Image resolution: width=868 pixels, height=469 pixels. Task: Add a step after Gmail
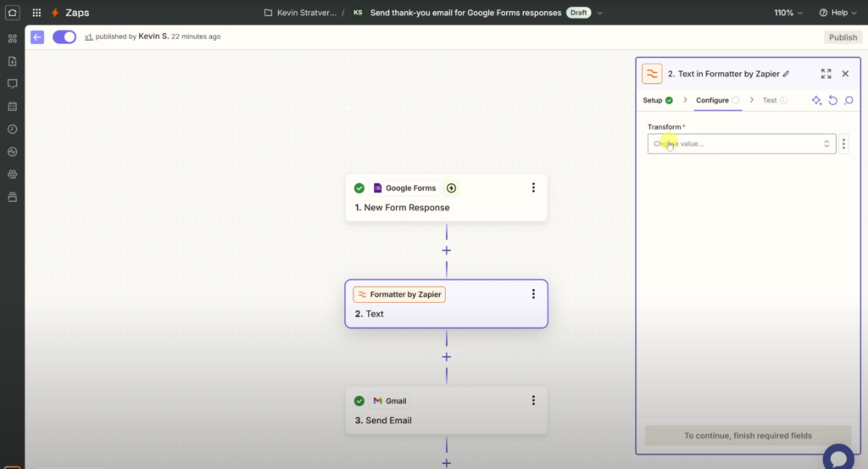(x=446, y=463)
